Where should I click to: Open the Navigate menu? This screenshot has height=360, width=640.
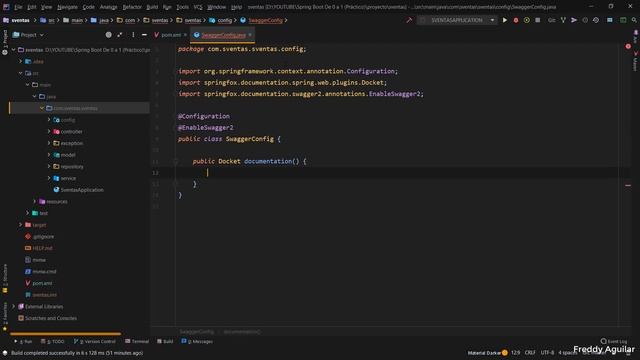coord(67,7)
